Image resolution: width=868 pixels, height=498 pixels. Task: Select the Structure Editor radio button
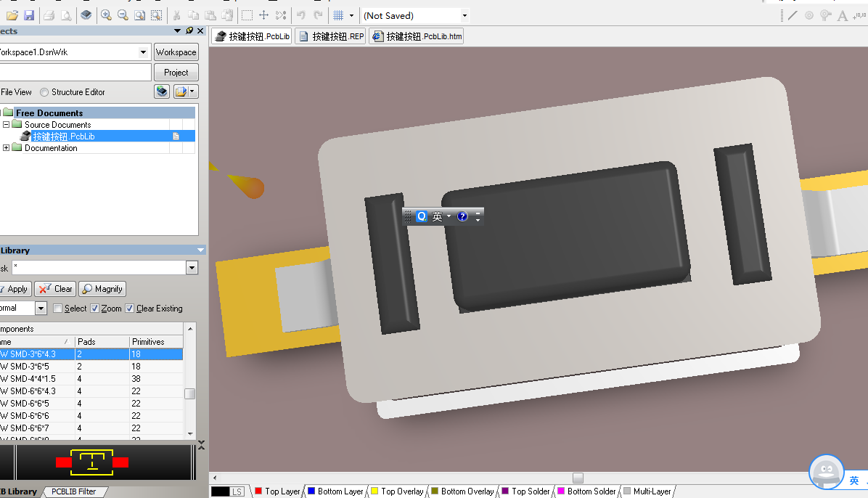[x=44, y=92]
